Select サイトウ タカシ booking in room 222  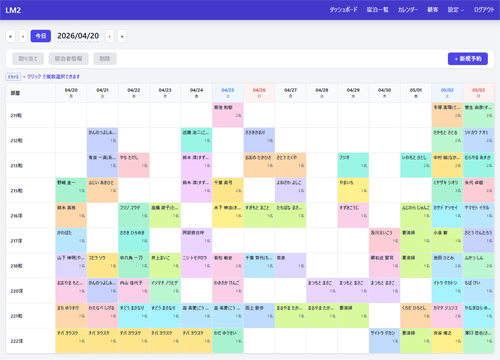[x=384, y=340]
